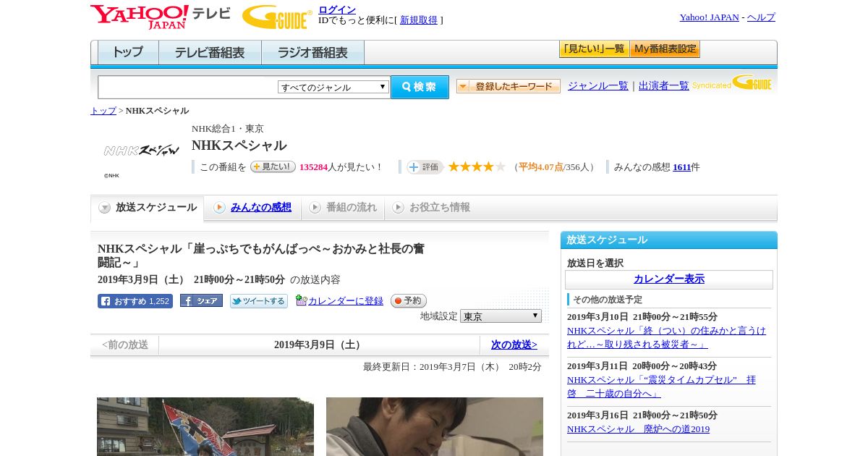Screen dimensions: 868x456
Task: Select the お役立ち情報 tab
Action: (x=431, y=208)
